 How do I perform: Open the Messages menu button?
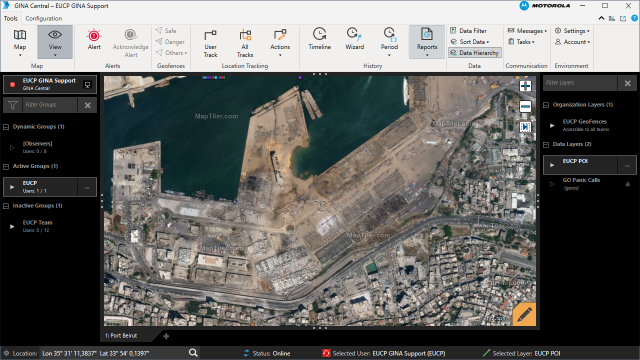(x=527, y=31)
